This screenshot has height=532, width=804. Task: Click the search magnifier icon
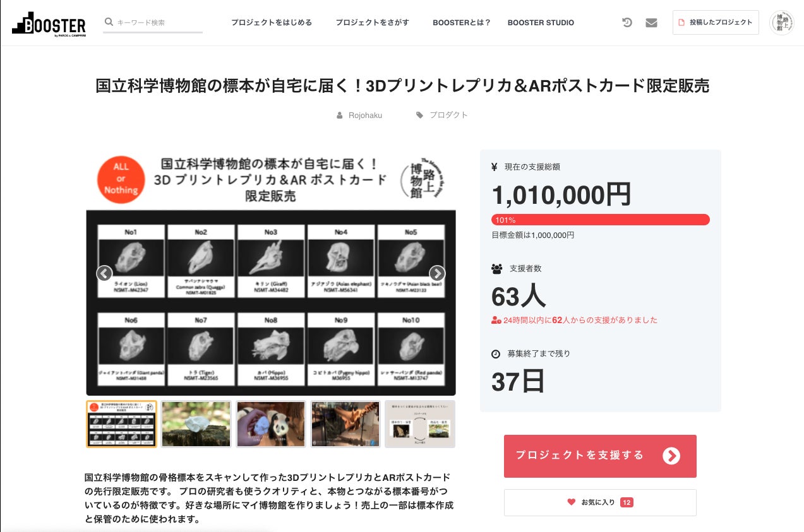click(109, 22)
